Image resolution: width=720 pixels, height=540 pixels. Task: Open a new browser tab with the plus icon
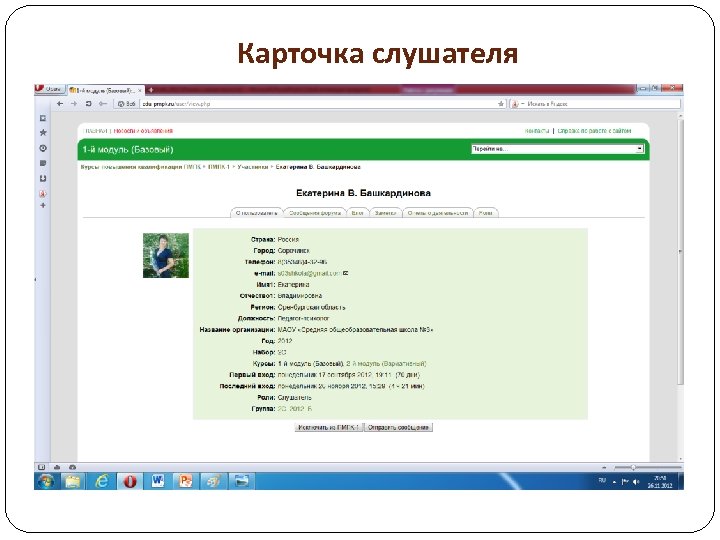(x=151, y=90)
